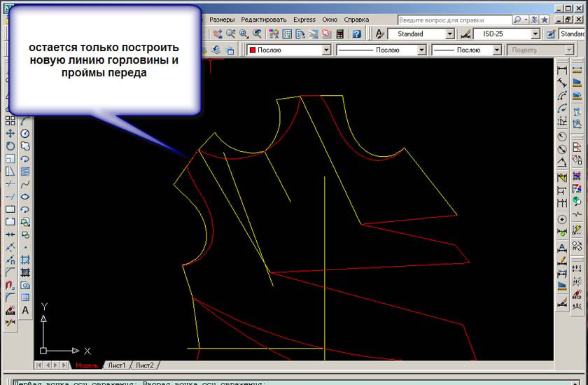
Task: Pick the Multiline Text 'A' tool
Action: pos(25,310)
